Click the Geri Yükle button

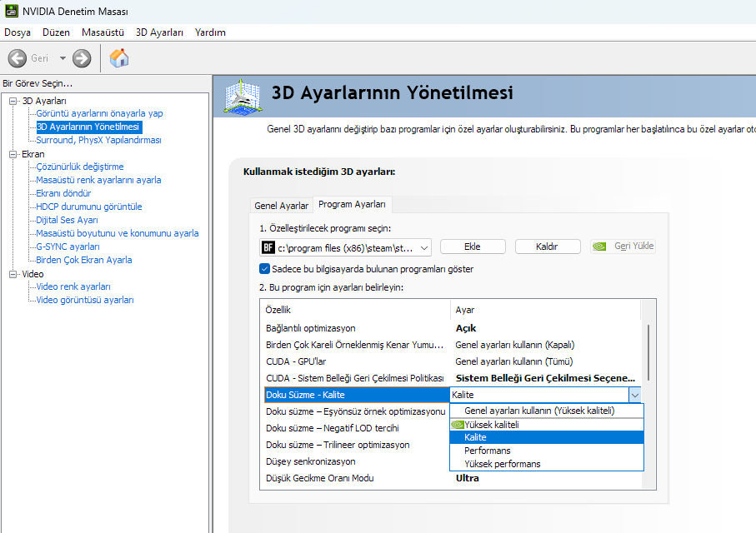pyautogui.click(x=623, y=247)
